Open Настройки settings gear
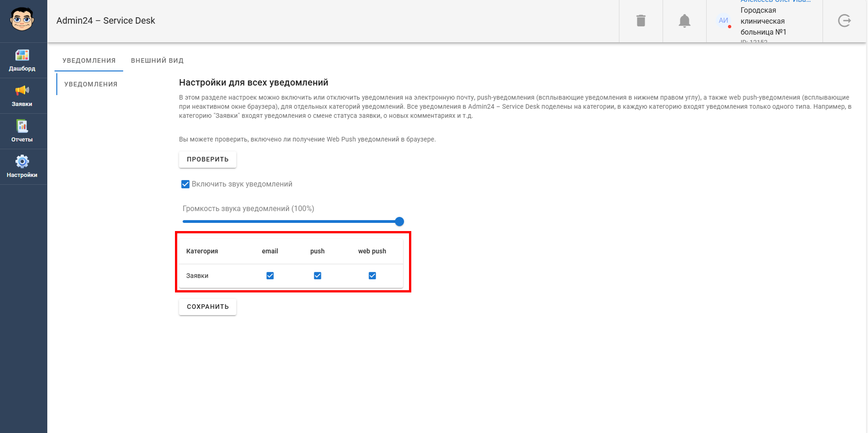Screen dimensions: 868x433 (x=22, y=167)
